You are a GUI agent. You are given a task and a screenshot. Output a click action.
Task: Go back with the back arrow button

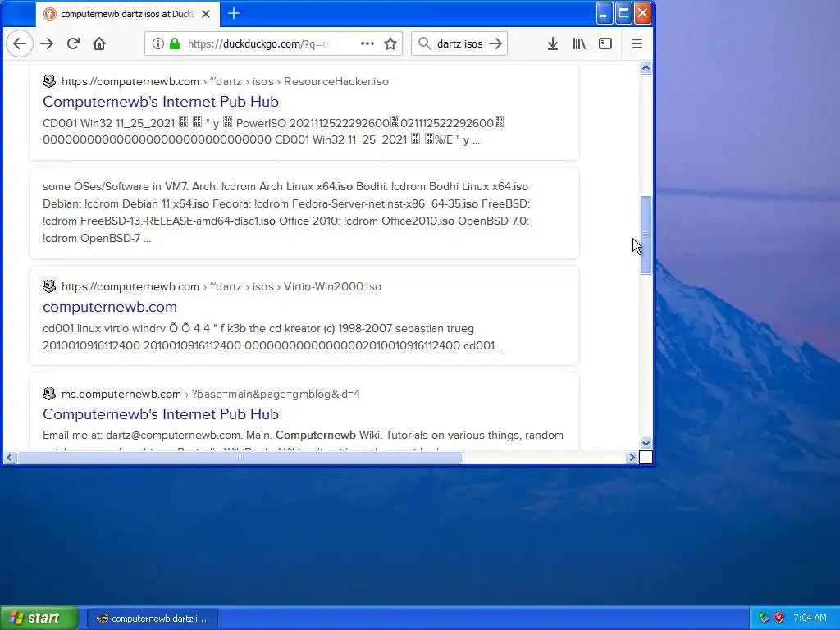pos(20,44)
